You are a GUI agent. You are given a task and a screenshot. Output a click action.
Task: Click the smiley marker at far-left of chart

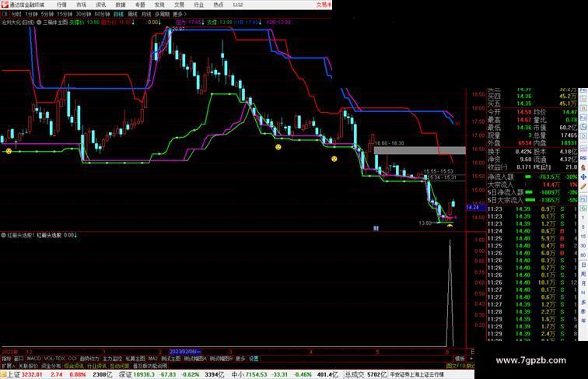(9, 151)
